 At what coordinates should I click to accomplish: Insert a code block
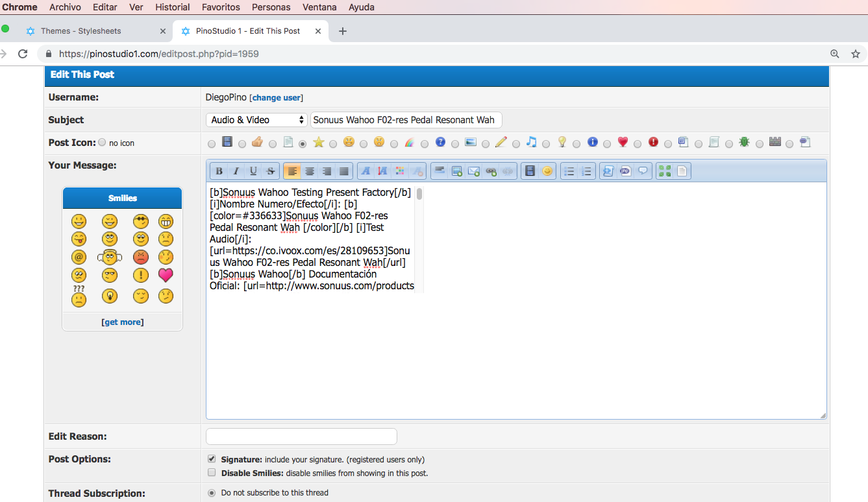608,171
